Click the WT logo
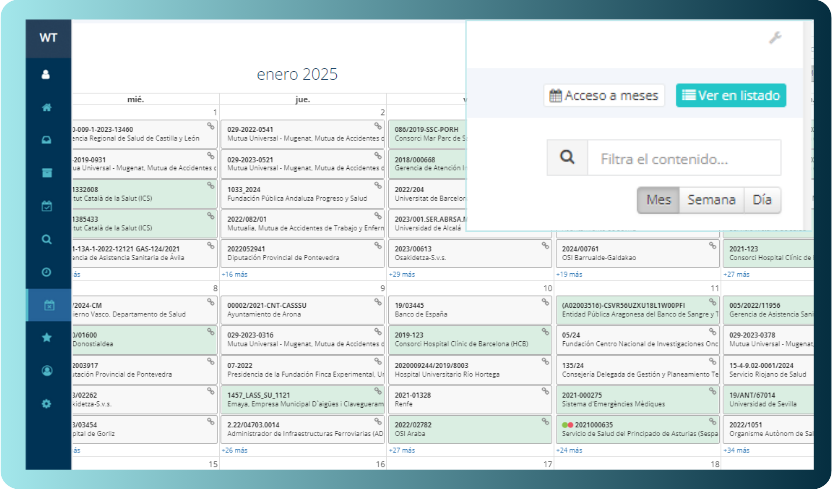This screenshot has height=490, width=833. click(48, 37)
